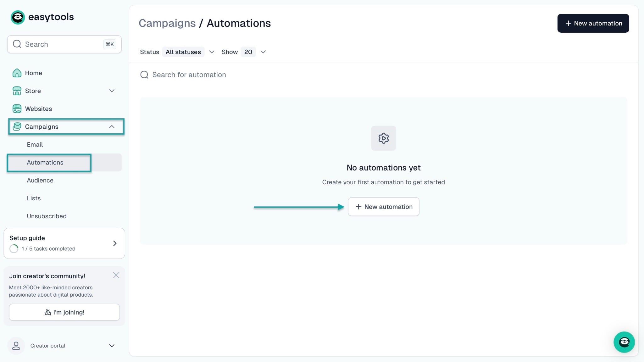Open the Audience section
The width and height of the screenshot is (644, 362).
coord(64,181)
